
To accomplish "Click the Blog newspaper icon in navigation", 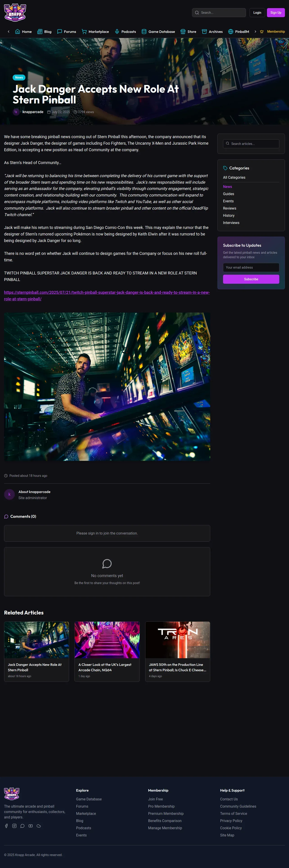I will pos(40,32).
